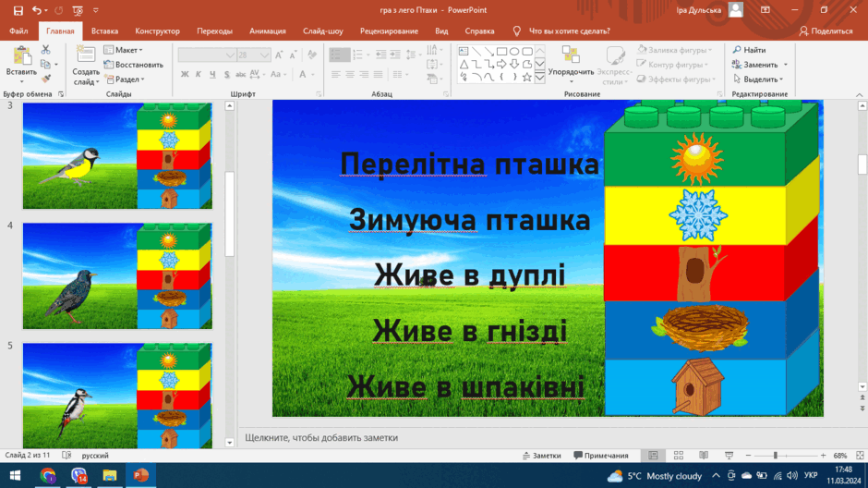This screenshot has height=488, width=868.
Task: Click the Undo arrow icon
Action: (37, 10)
